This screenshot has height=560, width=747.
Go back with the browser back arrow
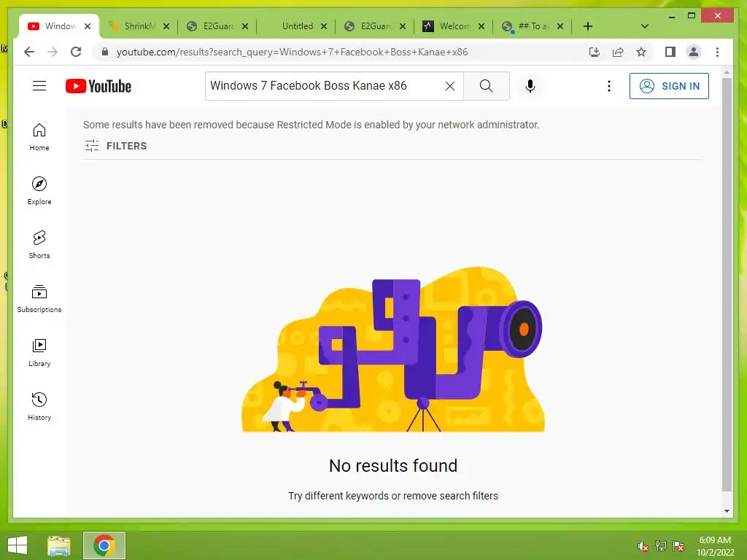[x=29, y=52]
